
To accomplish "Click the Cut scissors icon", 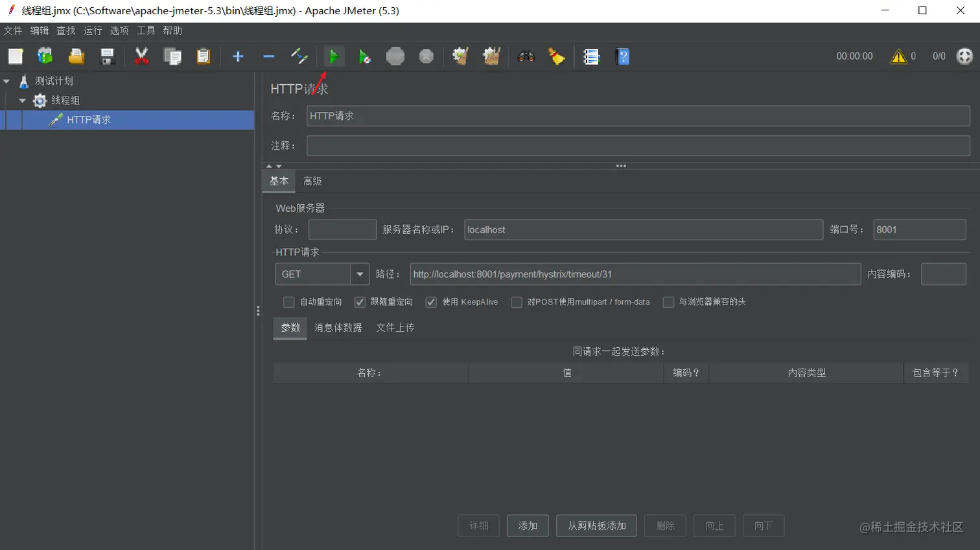I will [141, 56].
